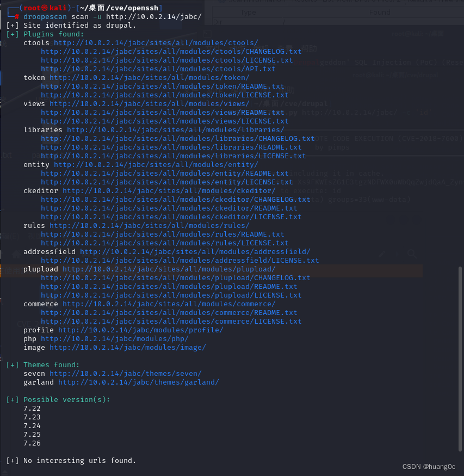Open the profile module link

coord(139,330)
